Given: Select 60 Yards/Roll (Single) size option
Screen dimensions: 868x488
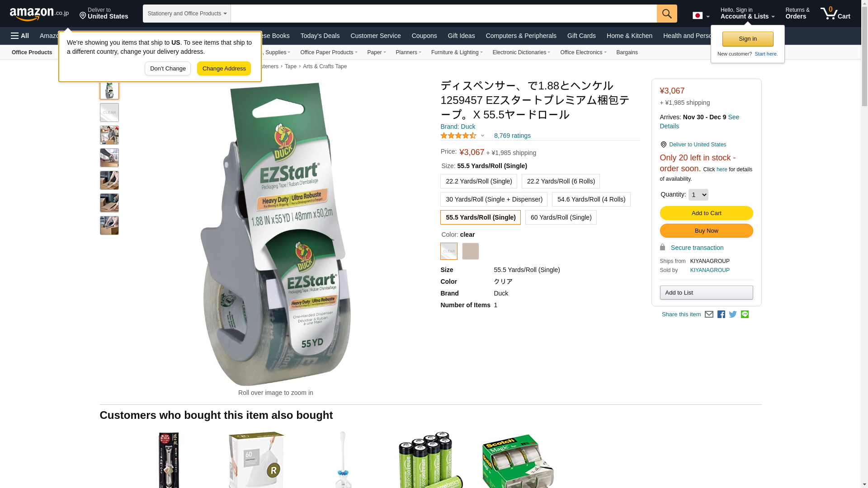Looking at the screenshot, I should point(561,217).
